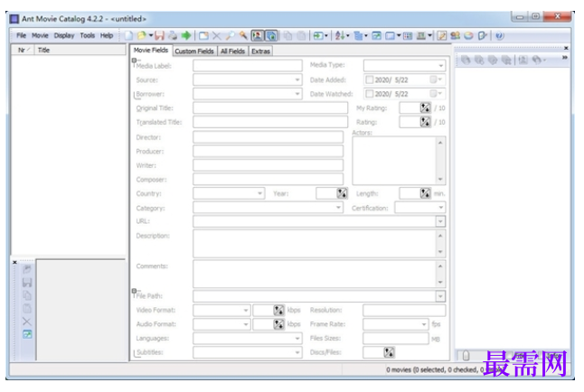
Task: Open a catalog via the folder icon
Action: [141, 36]
